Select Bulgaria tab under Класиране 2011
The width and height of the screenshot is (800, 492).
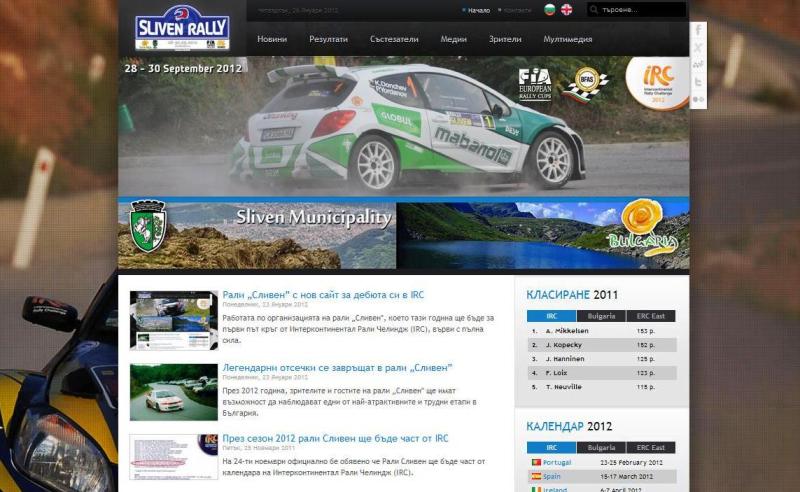tap(601, 316)
